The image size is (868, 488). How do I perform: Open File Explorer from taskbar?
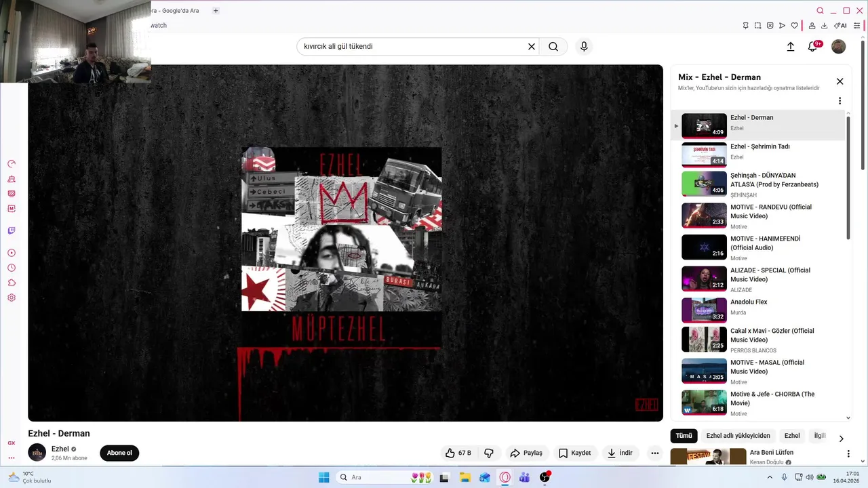465,477
